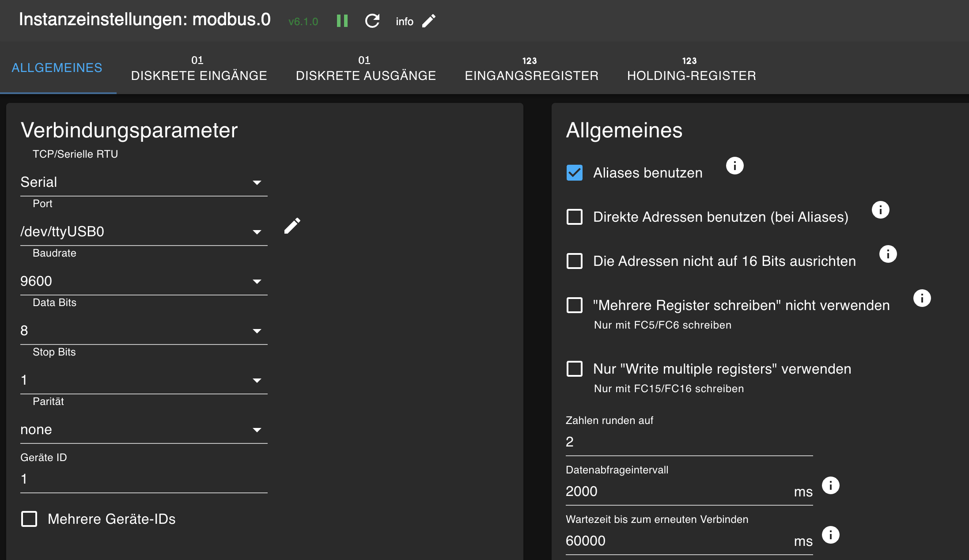969x560 pixels.
Task: Open info icon for Aliases benutzen
Action: tap(734, 166)
